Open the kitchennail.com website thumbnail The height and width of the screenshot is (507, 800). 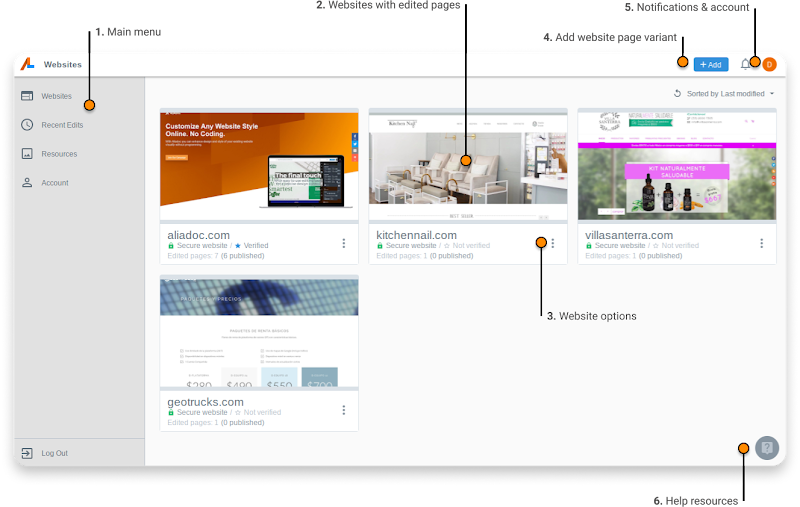468,166
